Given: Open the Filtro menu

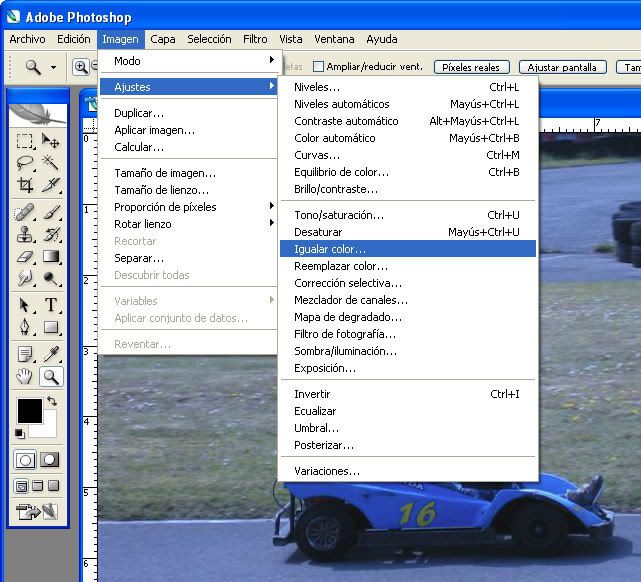Looking at the screenshot, I should coord(255,39).
